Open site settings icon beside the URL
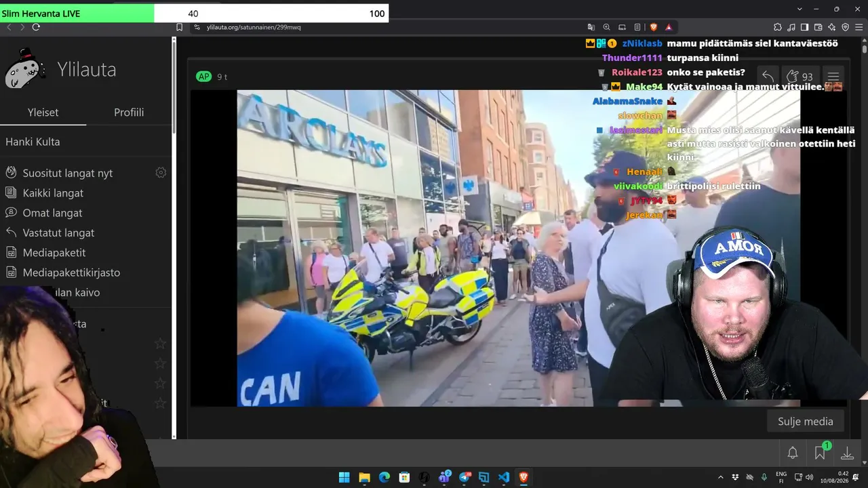Image resolution: width=868 pixels, height=488 pixels. click(x=197, y=27)
